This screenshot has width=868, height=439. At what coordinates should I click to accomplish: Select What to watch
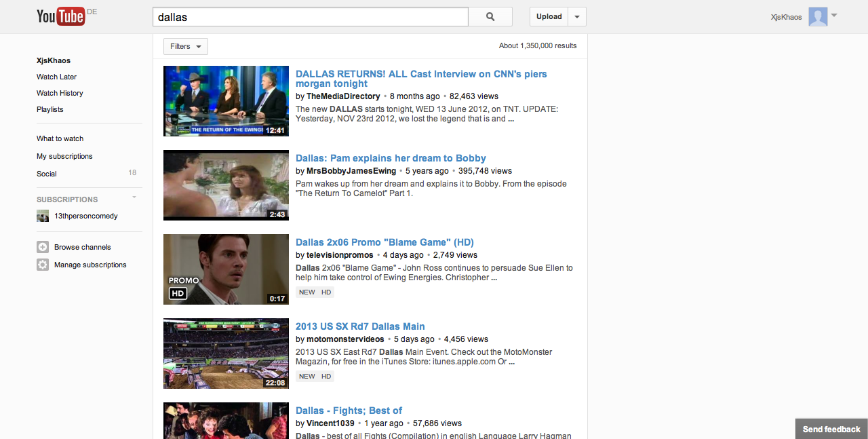60,138
